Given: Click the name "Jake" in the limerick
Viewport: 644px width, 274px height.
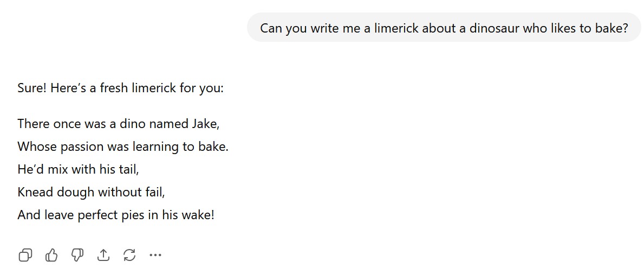Looking at the screenshot, I should coord(205,124).
